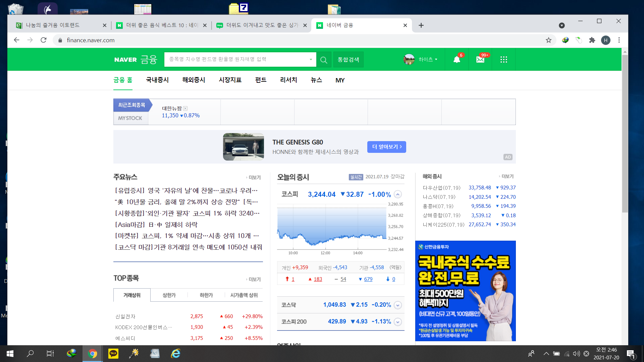Switch to the 하한가 tab
This screenshot has width=644, height=362.
(x=206, y=295)
